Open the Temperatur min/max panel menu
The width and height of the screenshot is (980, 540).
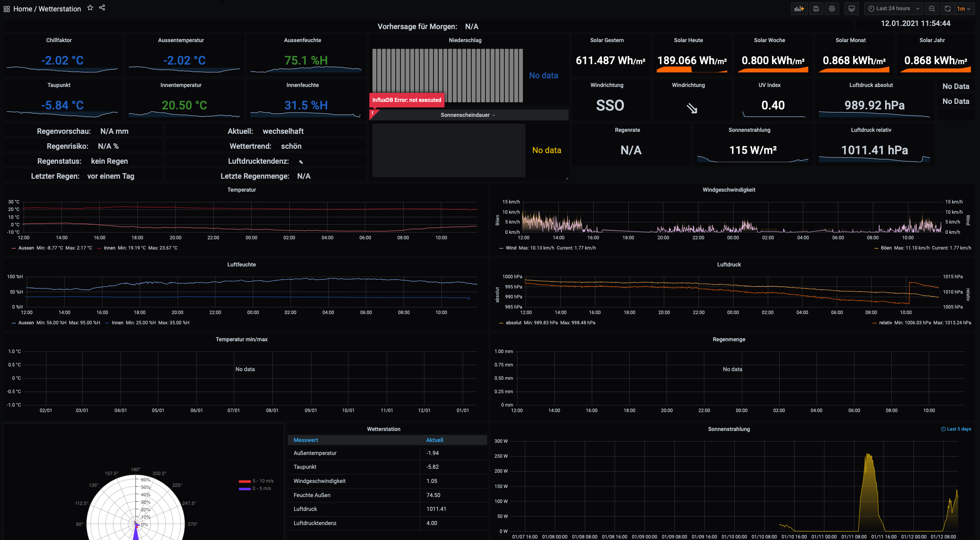click(242, 339)
